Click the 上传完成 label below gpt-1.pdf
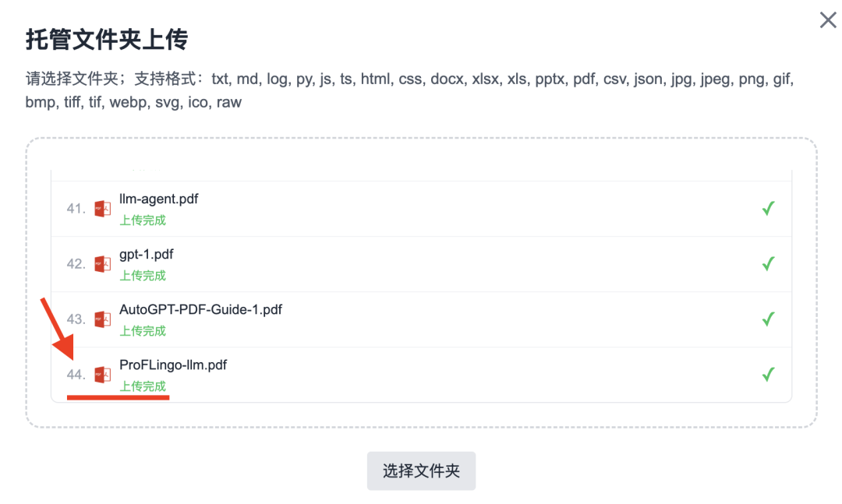The image size is (842, 504). [x=142, y=275]
